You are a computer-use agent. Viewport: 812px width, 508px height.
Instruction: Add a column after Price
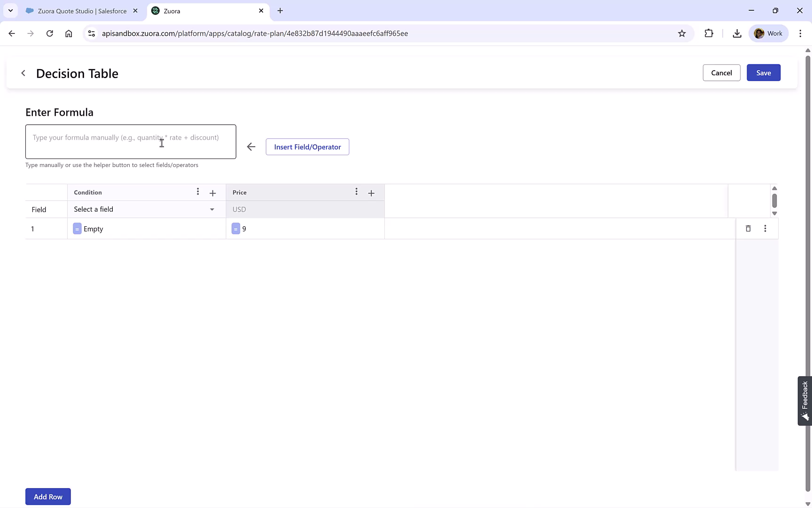click(371, 193)
